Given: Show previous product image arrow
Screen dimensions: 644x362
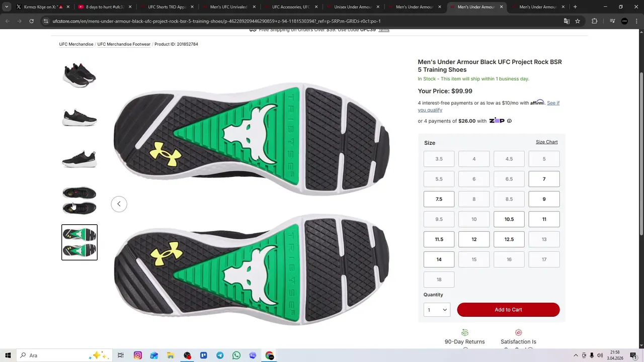Looking at the screenshot, I should point(119,204).
